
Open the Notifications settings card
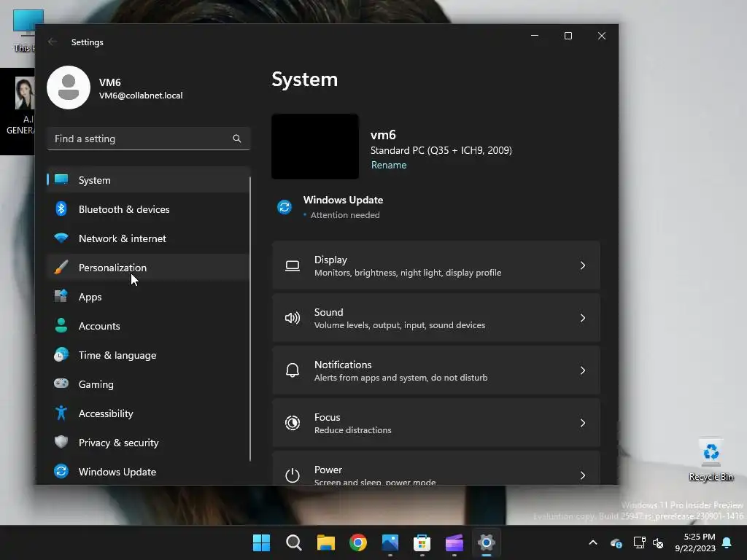click(436, 370)
